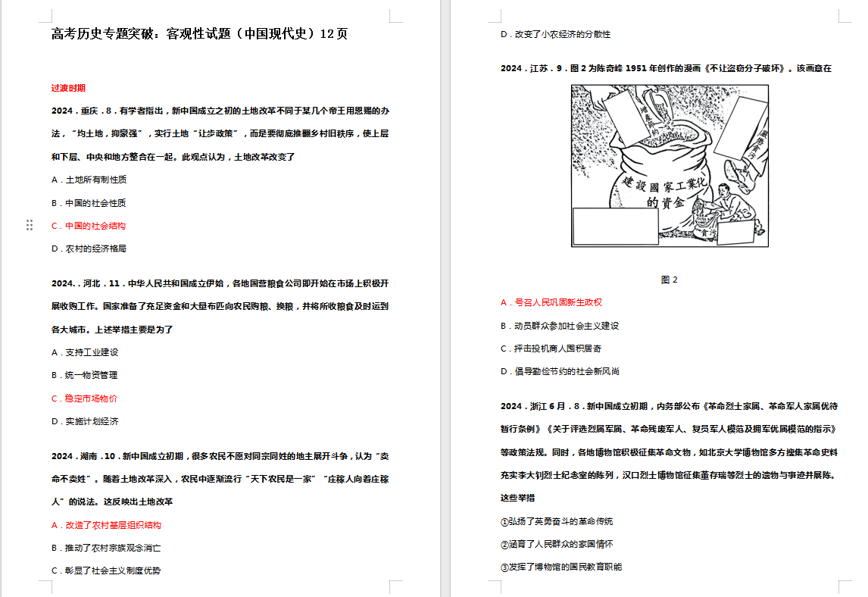Image resolution: width=868 pixels, height=597 pixels.
Task: Click red option A. 号召人民巩固新生政权
Action: (551, 302)
